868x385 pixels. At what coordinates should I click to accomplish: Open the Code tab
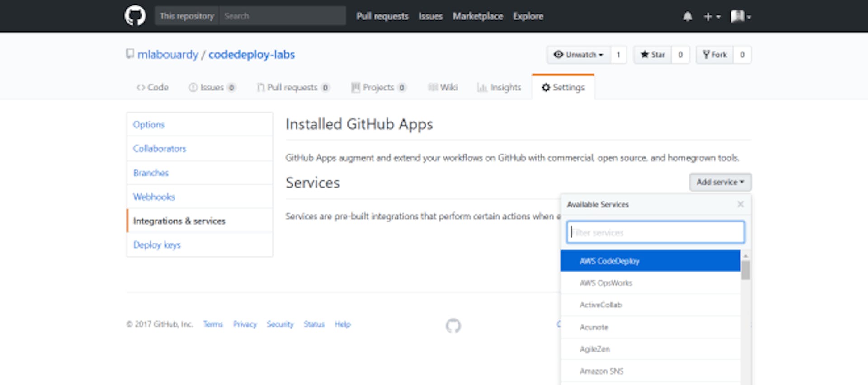click(x=152, y=87)
